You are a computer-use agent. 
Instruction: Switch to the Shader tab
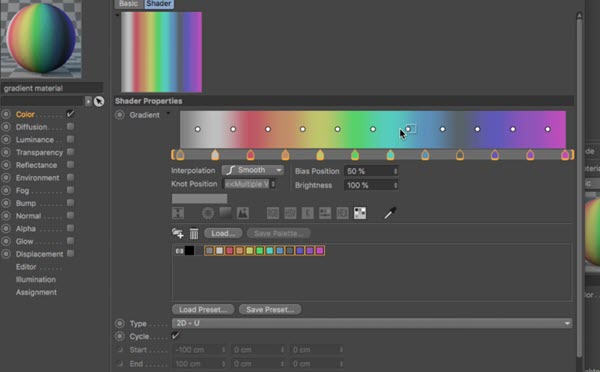[159, 4]
